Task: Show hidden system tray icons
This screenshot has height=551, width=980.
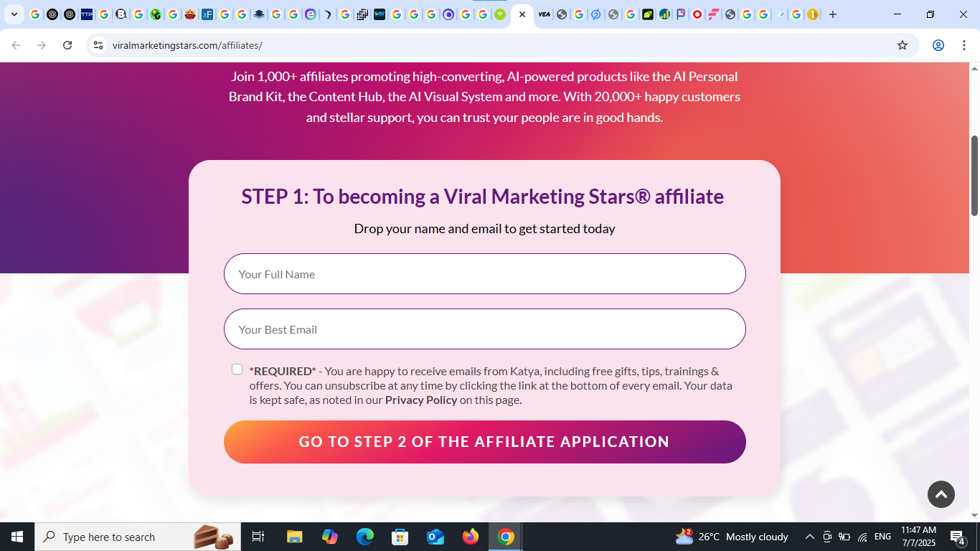Action: click(x=810, y=537)
